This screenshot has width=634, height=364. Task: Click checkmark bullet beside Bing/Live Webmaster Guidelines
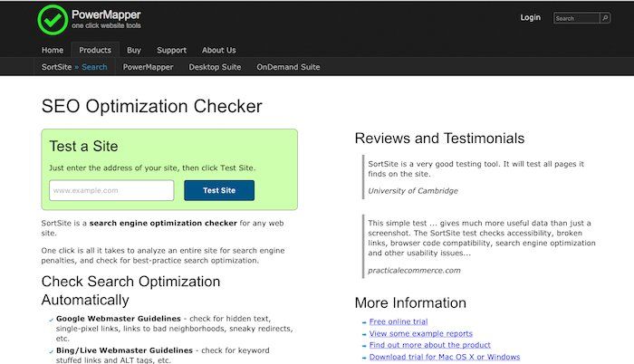tap(51, 352)
